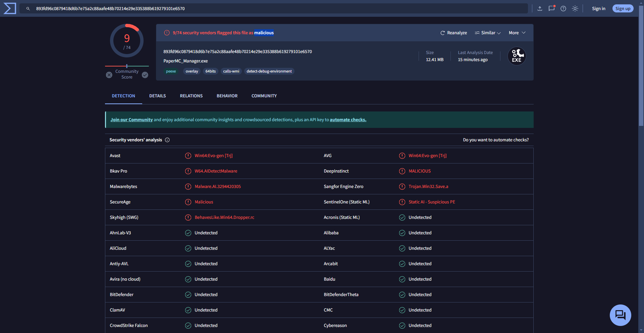
Task: Click the BehavesLike.Win64.Dropper.rc result text
Action: pos(224,218)
